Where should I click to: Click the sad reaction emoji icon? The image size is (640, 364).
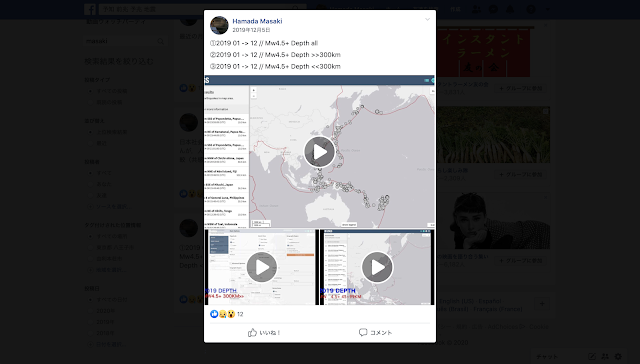(x=222, y=314)
